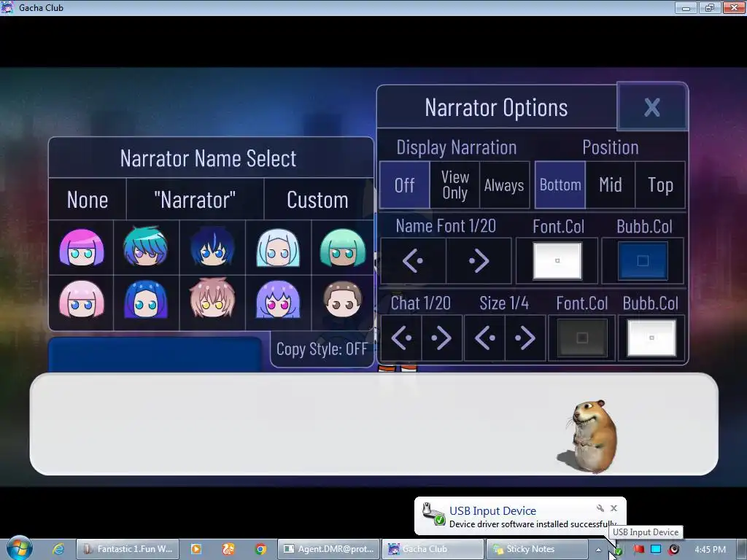Screen dimensions: 747x560
Task: Open Chat bubble color white swatch
Action: [x=651, y=338]
